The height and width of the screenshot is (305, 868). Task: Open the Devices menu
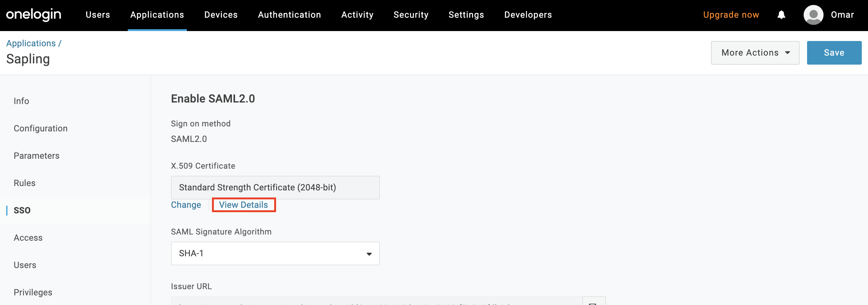point(221,15)
